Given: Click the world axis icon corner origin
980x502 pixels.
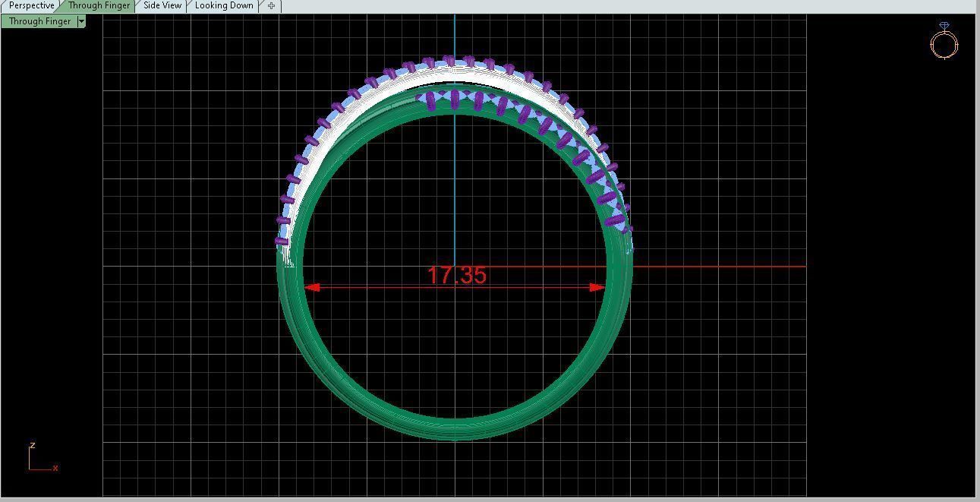Looking at the screenshot, I should (30, 469).
